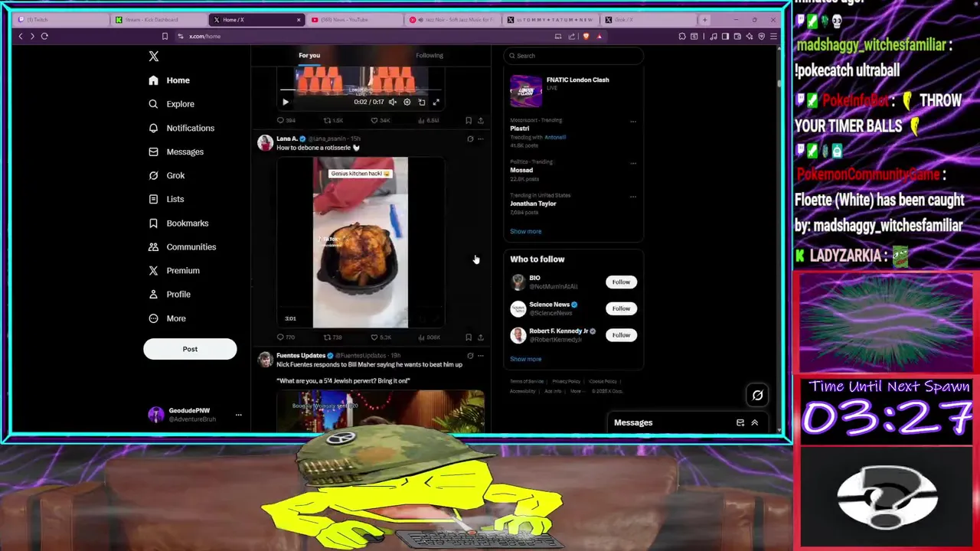
Task: Reply to the post with 394 comments
Action: [286, 120]
